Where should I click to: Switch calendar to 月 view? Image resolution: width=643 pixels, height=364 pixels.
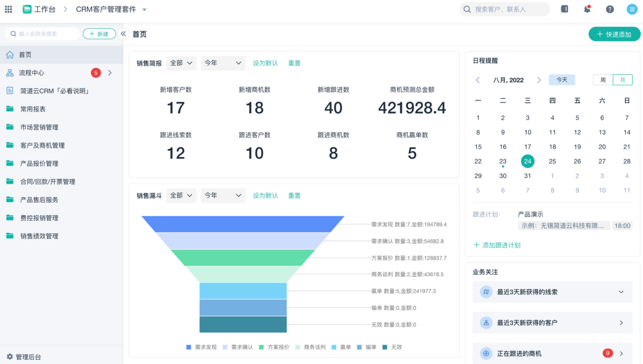[623, 80]
